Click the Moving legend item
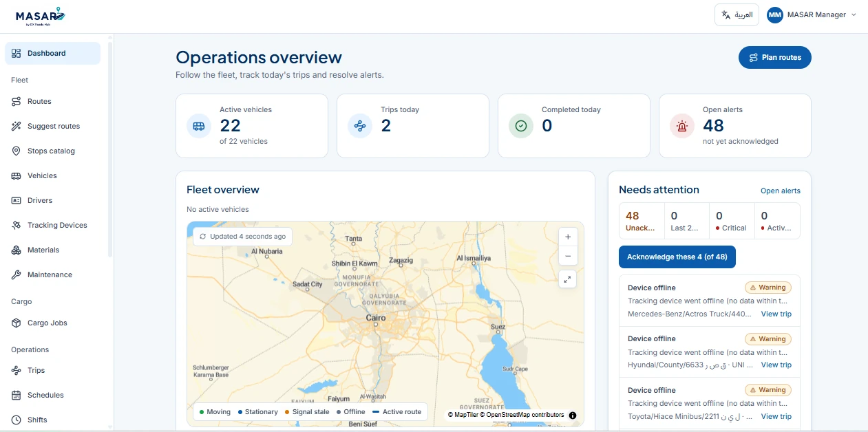Screen dimensions: 868x432 tap(215, 412)
